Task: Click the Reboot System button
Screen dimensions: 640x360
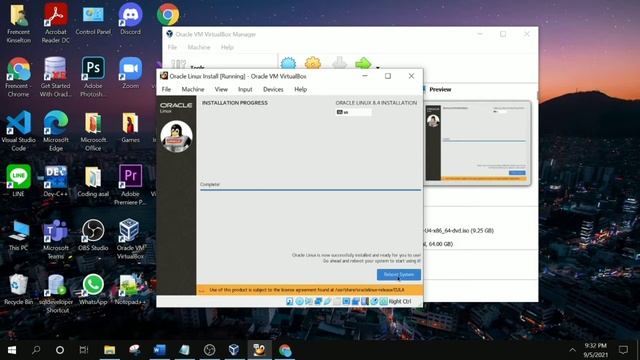Action: coord(399,275)
